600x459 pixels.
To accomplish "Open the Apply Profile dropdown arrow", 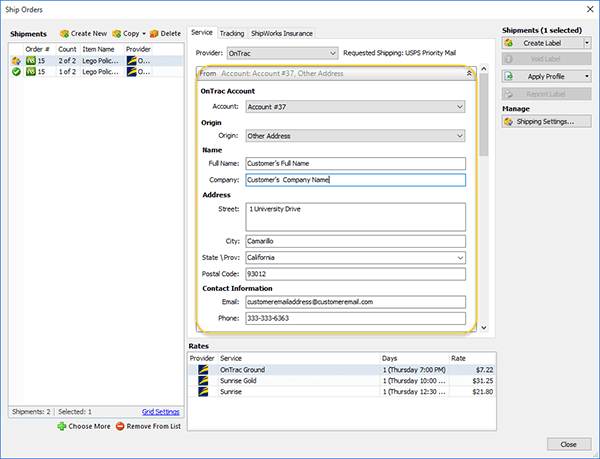I will pyautogui.click(x=587, y=76).
